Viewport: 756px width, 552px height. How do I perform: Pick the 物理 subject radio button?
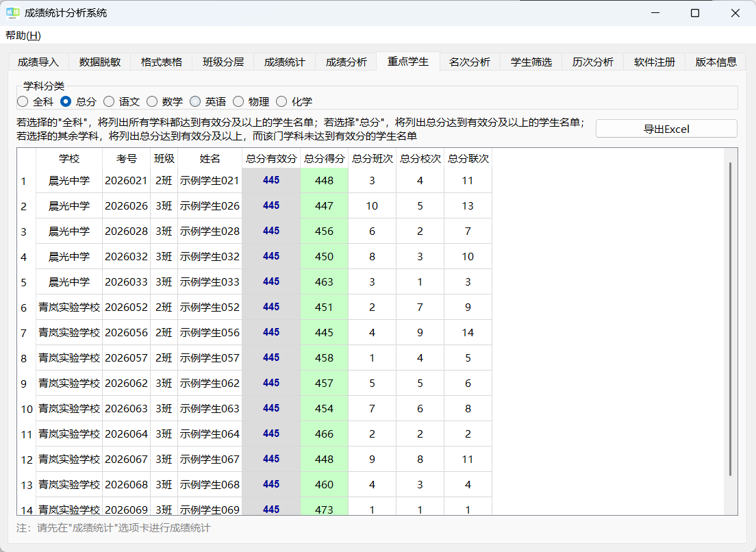pyautogui.click(x=251, y=102)
